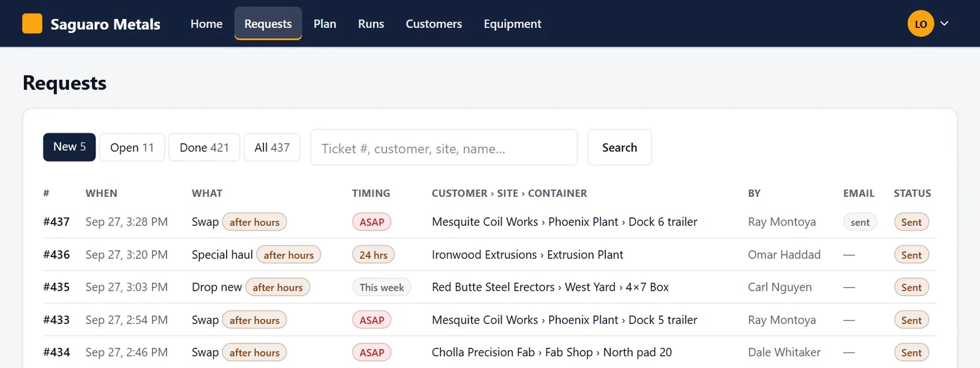Click the after hours tag on #437

pyautogui.click(x=254, y=222)
